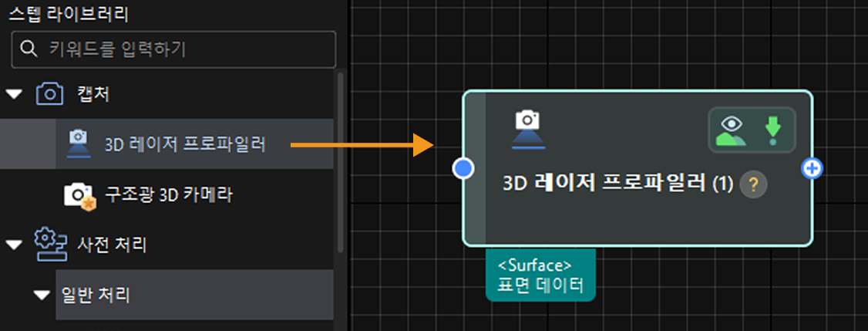The image size is (868, 331).
Task: Toggle the node eye visualization icon
Action: [x=731, y=131]
